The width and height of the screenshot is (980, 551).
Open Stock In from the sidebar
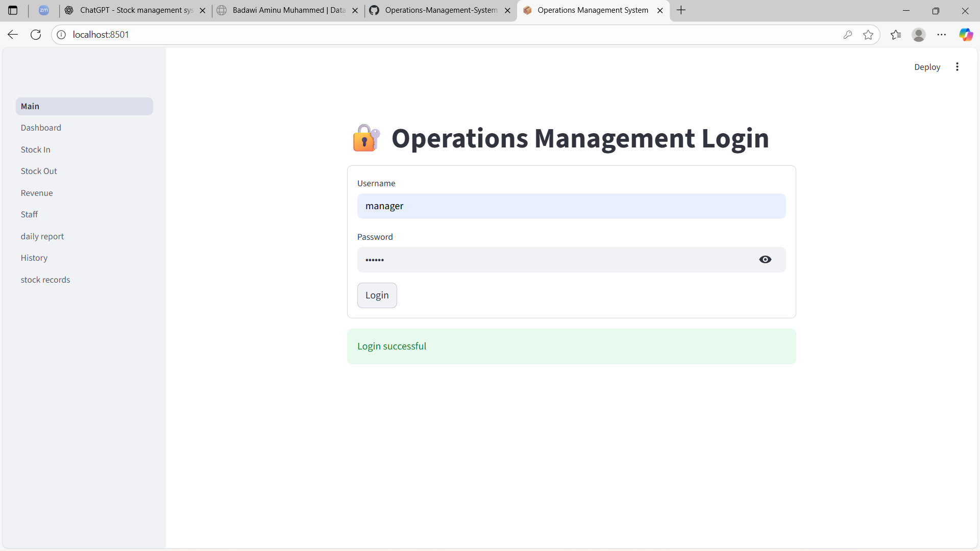pyautogui.click(x=35, y=149)
